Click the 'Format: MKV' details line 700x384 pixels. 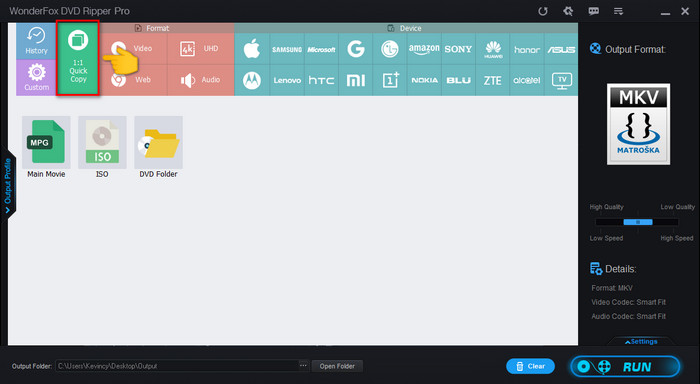[612, 288]
